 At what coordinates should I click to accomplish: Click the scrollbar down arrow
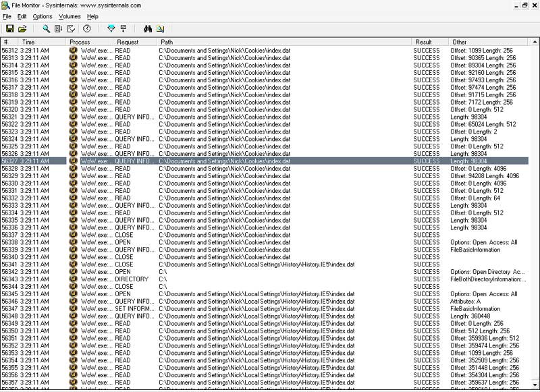535,385
